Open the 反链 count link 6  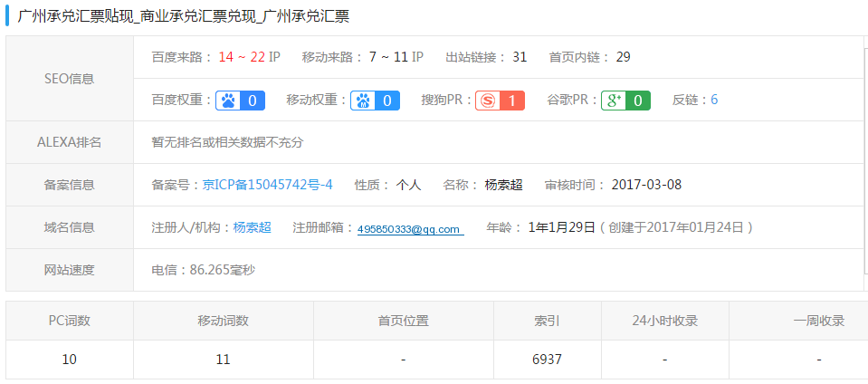coord(714,100)
